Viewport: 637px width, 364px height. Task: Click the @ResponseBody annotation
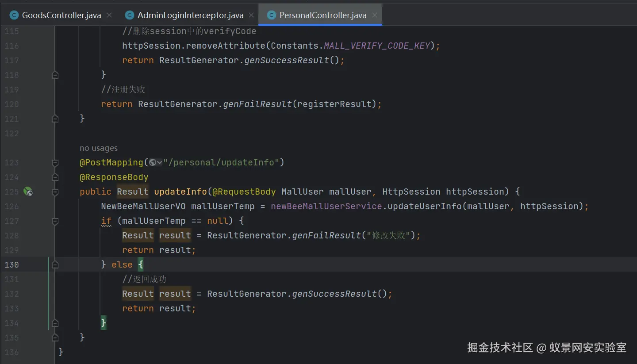click(x=114, y=177)
